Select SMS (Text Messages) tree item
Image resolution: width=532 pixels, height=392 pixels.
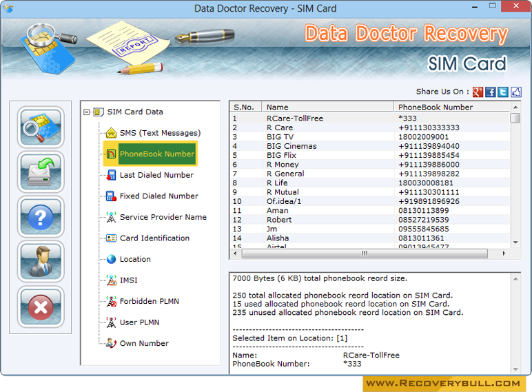click(160, 133)
